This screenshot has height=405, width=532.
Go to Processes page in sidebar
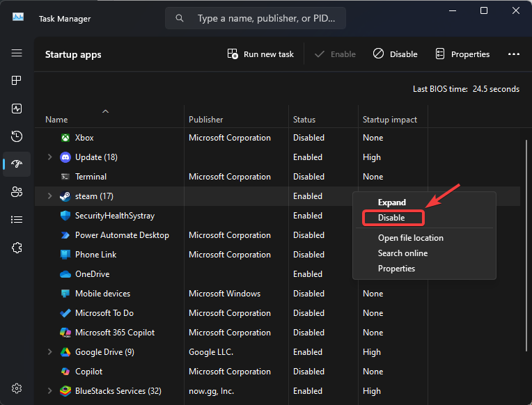(x=17, y=81)
